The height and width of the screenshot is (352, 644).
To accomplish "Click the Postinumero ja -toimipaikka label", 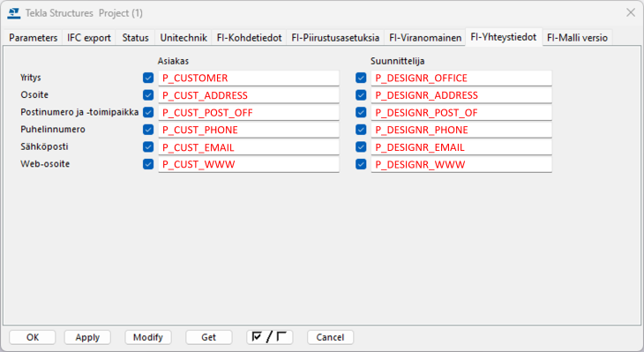I will tap(79, 112).
